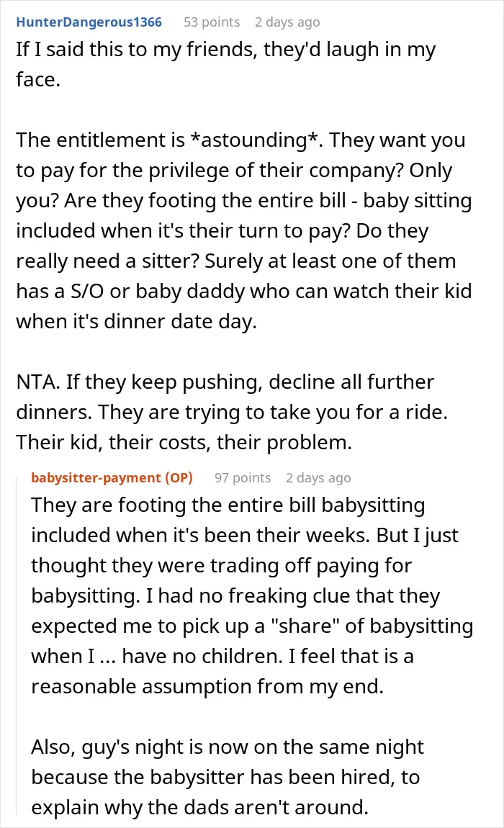Viewport: 504px width, 828px height.
Task: Click the 97 points score label
Action: pyautogui.click(x=243, y=477)
